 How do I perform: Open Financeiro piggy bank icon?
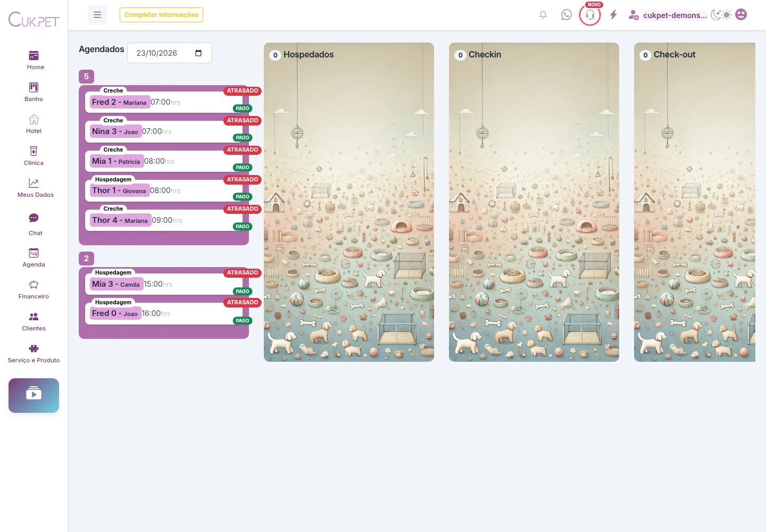[34, 285]
